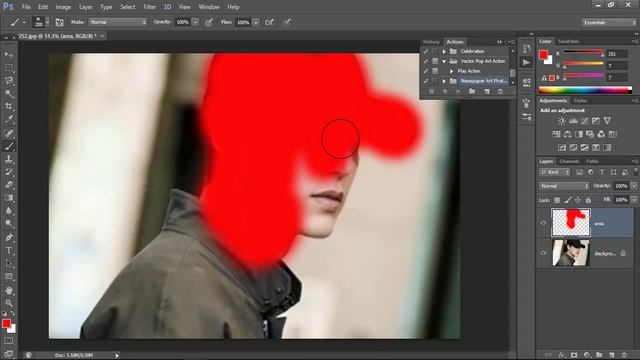Image resolution: width=640 pixels, height=360 pixels.
Task: Open the brush Mode dropdown
Action: [x=118, y=22]
